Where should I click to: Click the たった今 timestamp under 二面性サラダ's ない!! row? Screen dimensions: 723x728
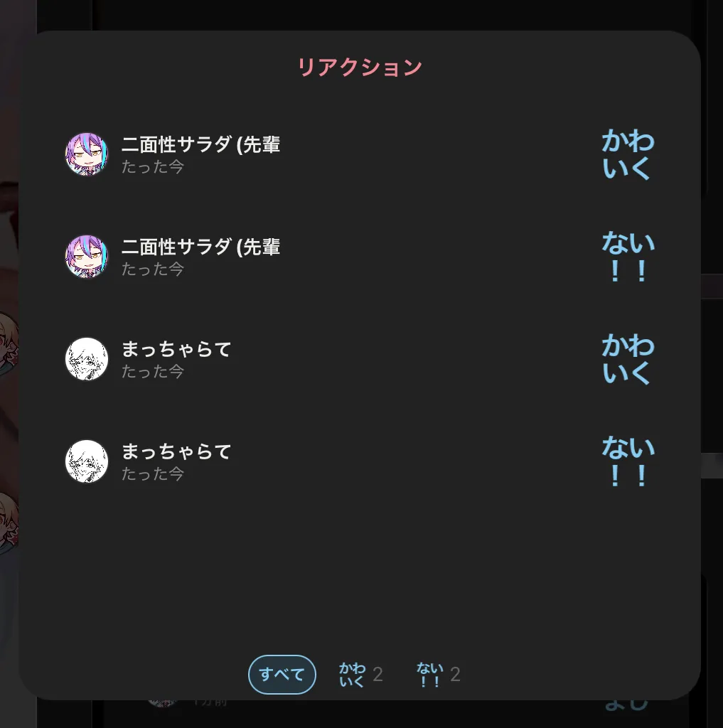coord(153,269)
